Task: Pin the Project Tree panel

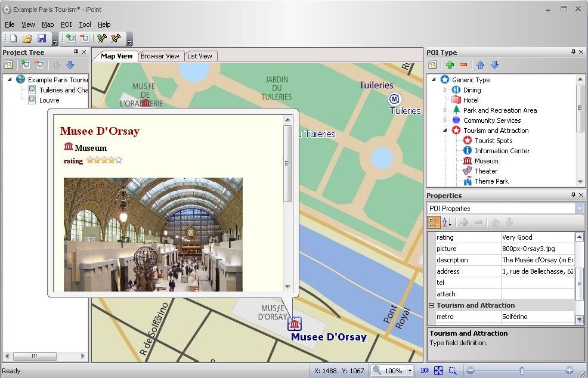Action: 76,52
